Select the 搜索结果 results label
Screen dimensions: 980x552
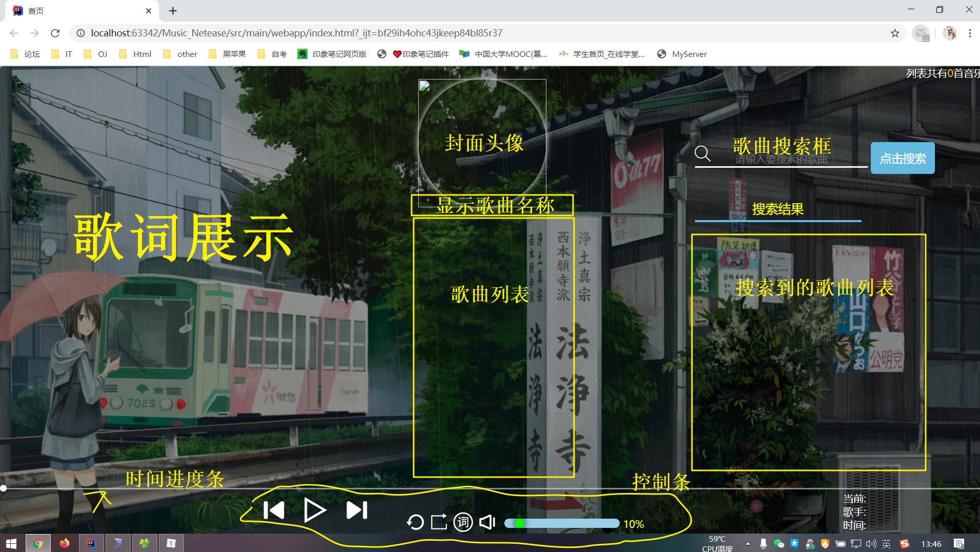tap(777, 208)
